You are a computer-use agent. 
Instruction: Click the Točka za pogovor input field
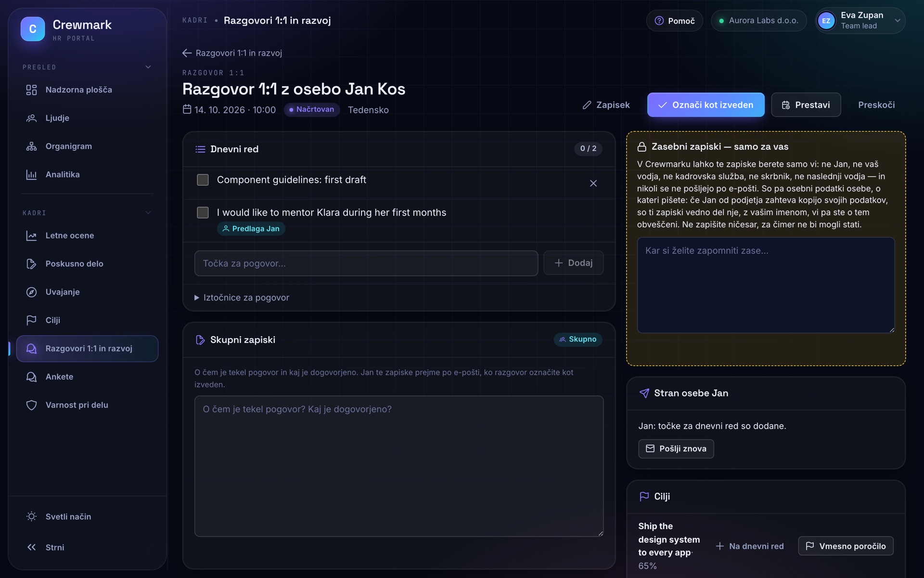366,263
